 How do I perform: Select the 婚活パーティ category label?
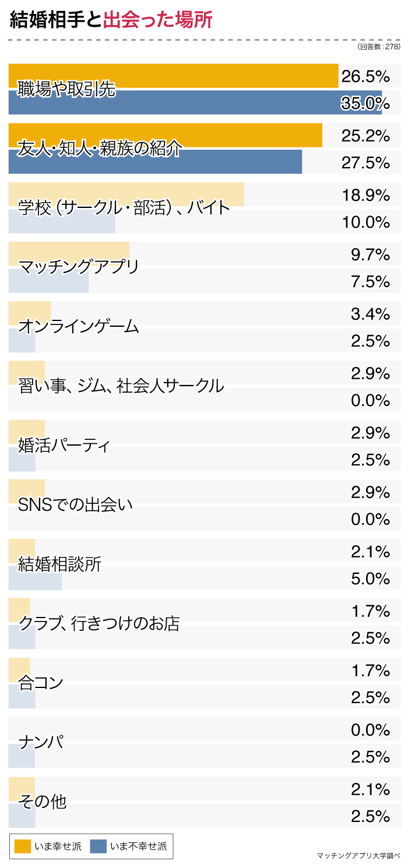click(x=64, y=446)
